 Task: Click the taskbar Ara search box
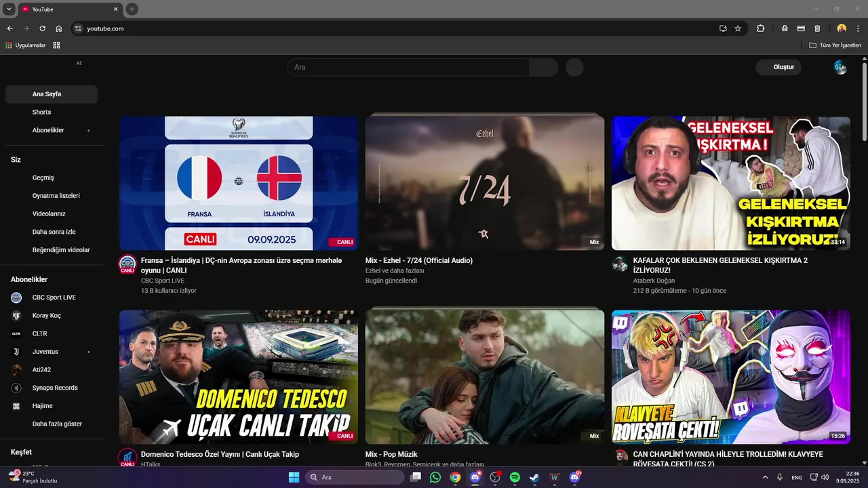tap(353, 477)
